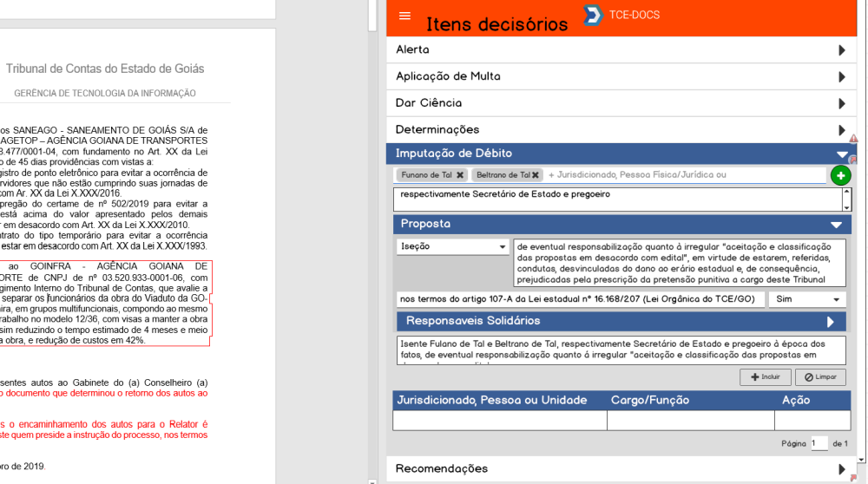Click the Jurisdicionado, Pessoa Física/Jurídica input field
868x484 pixels.
click(684, 175)
